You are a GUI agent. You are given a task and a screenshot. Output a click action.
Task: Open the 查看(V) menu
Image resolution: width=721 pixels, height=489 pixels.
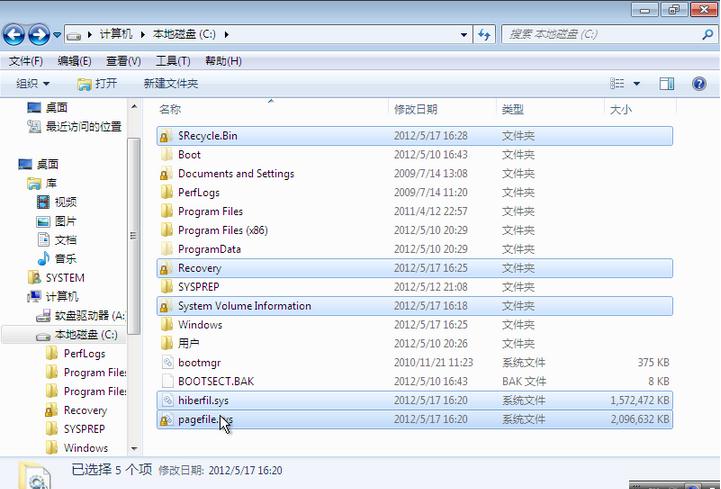(x=123, y=61)
